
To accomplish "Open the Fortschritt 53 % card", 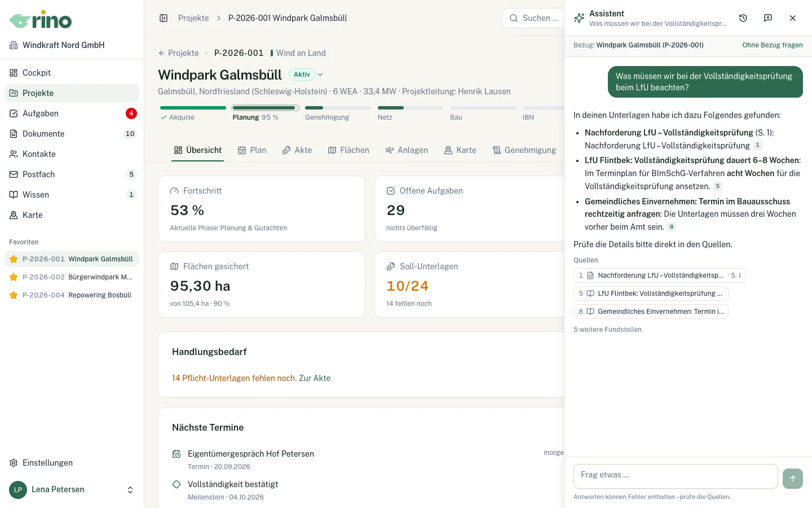I will click(x=262, y=209).
